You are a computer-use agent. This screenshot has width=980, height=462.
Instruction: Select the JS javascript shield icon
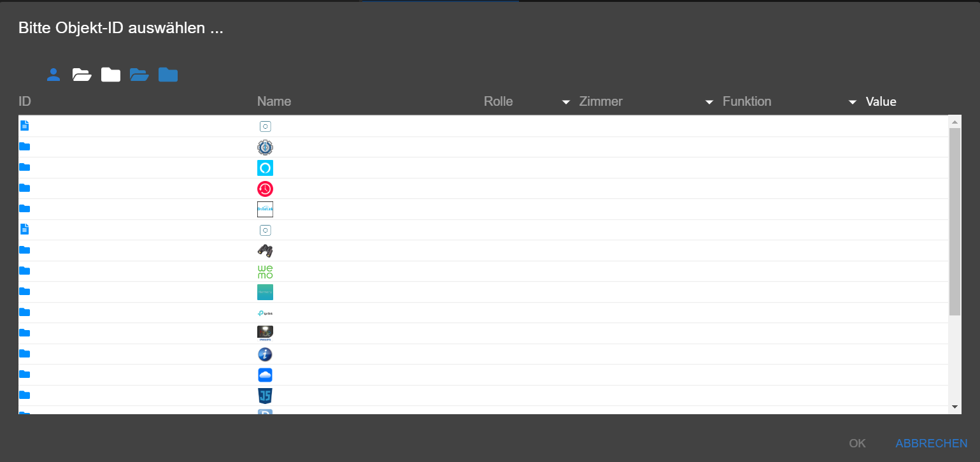point(265,396)
